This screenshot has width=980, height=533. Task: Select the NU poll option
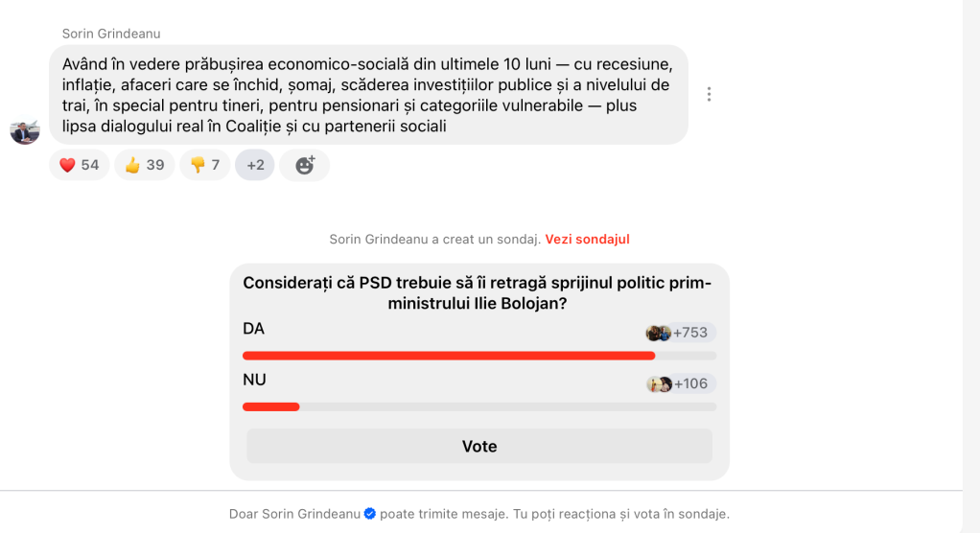[254, 380]
